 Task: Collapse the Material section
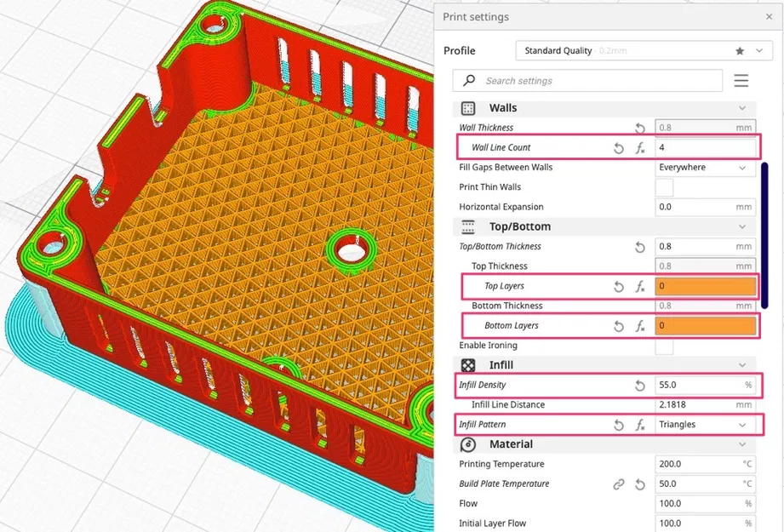pos(742,444)
